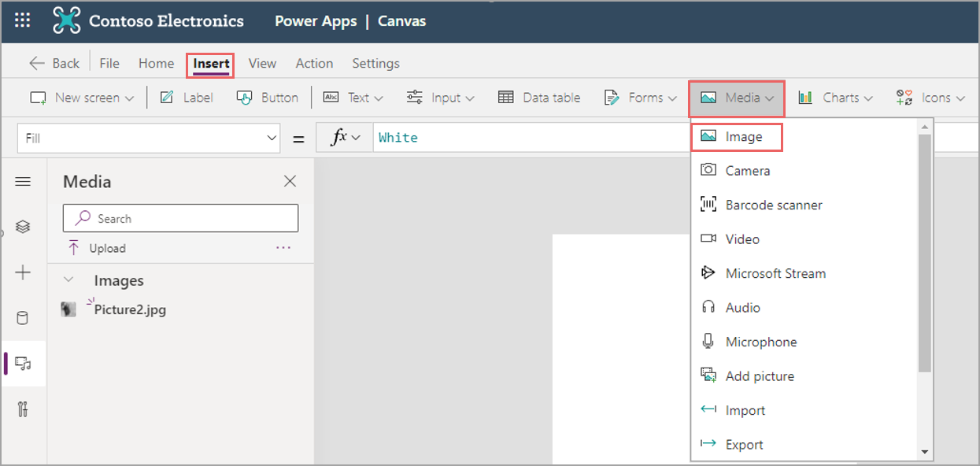The image size is (980, 466).
Task: Open the Tree view layers icon
Action: coord(23,227)
